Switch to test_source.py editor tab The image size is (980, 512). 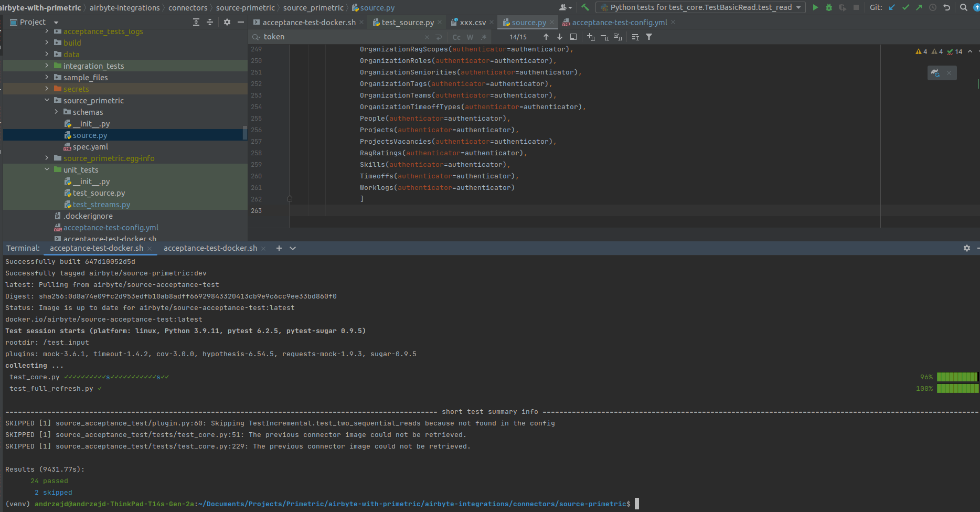click(408, 23)
